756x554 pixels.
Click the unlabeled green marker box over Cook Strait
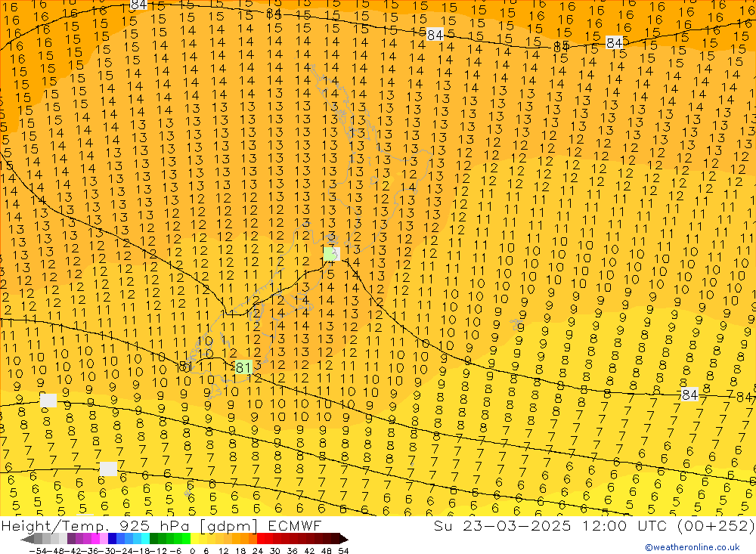[x=331, y=254]
